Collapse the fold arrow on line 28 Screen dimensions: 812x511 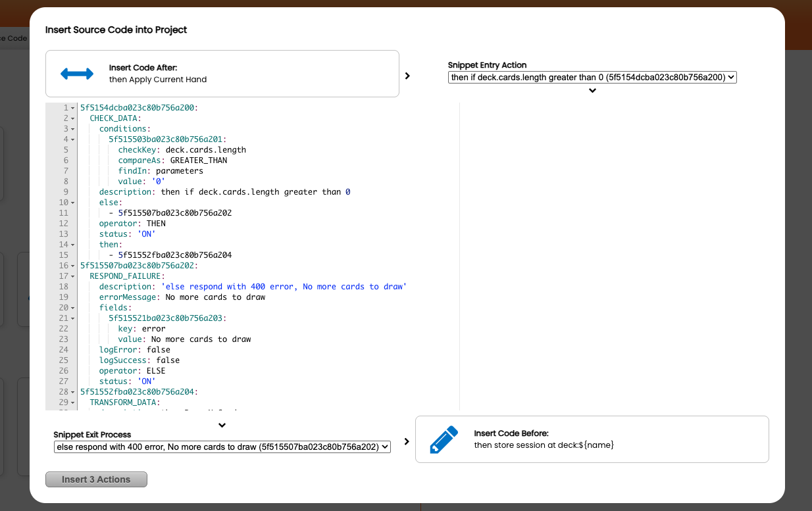tap(73, 392)
